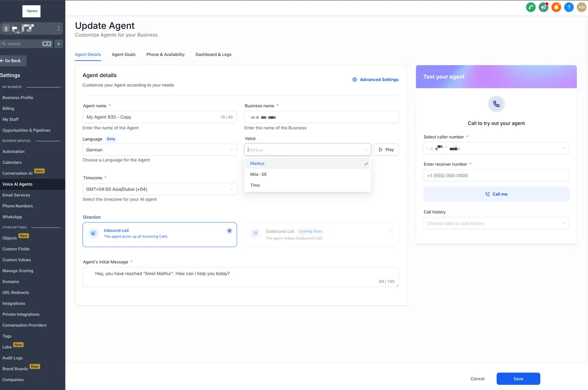588x390 pixels.
Task: Select the Inbound call radio button
Action: 229,231
